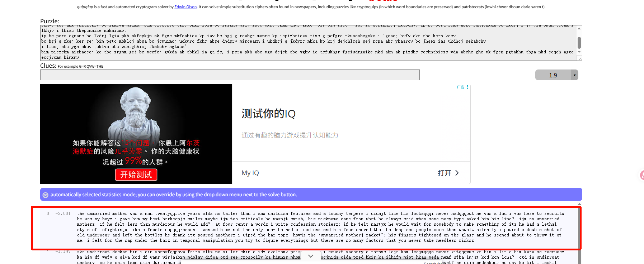Screen dimensions: 644x264
Task: Click the 1.9 solve mode button
Action: point(553,75)
